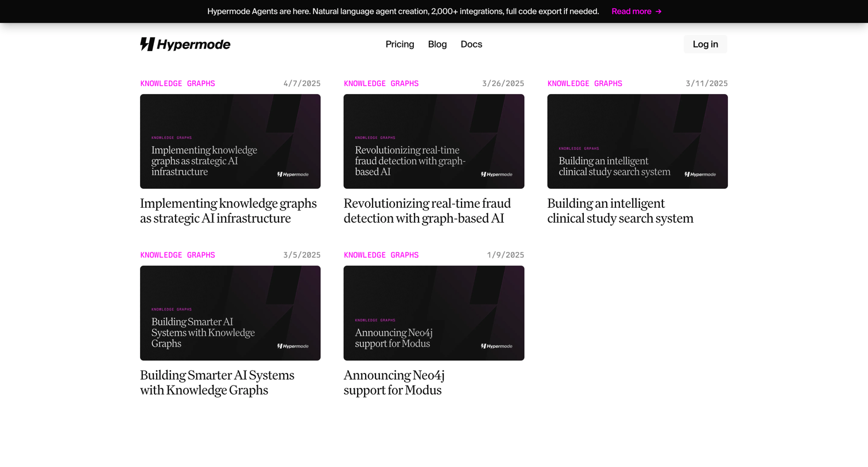The width and height of the screenshot is (868, 467).
Task: Select Knowledge Graphs tag dated 4/7/2025
Action: [x=177, y=84]
